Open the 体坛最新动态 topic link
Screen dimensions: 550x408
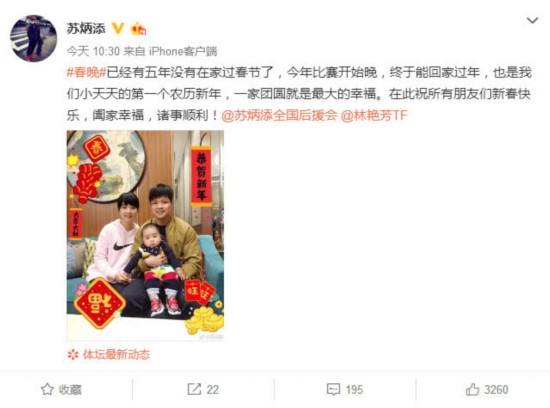point(116,355)
